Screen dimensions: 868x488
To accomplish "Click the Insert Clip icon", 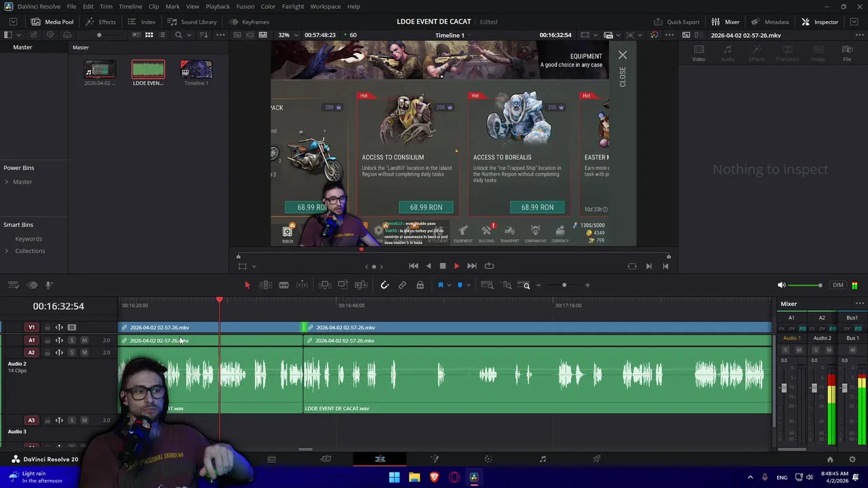I will click(325, 285).
